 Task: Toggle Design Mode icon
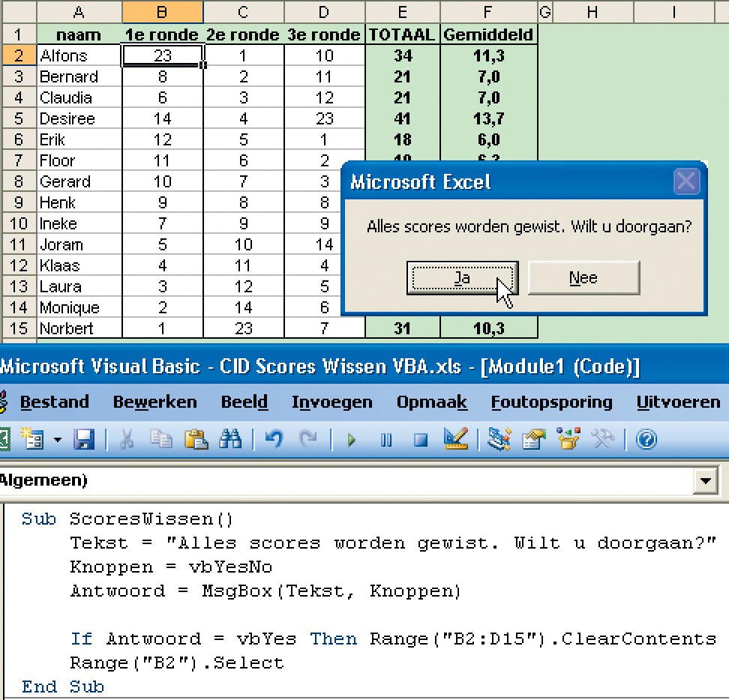pyautogui.click(x=456, y=439)
